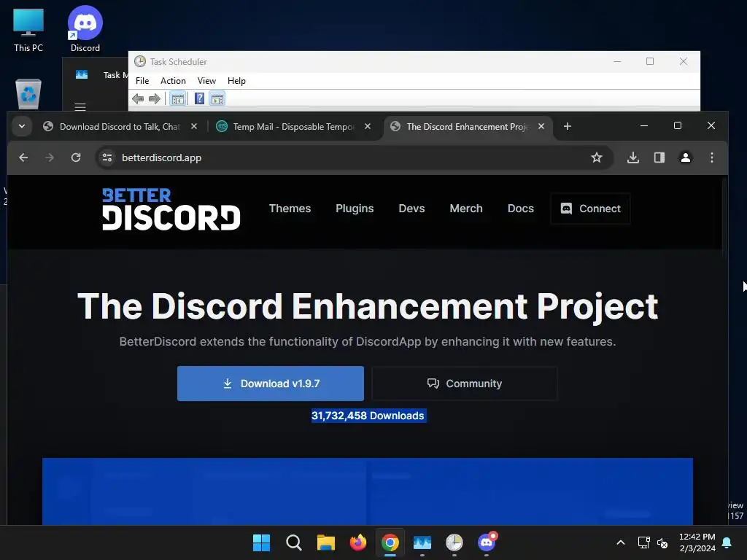
Task: Close the Download Discord tab
Action: click(194, 126)
